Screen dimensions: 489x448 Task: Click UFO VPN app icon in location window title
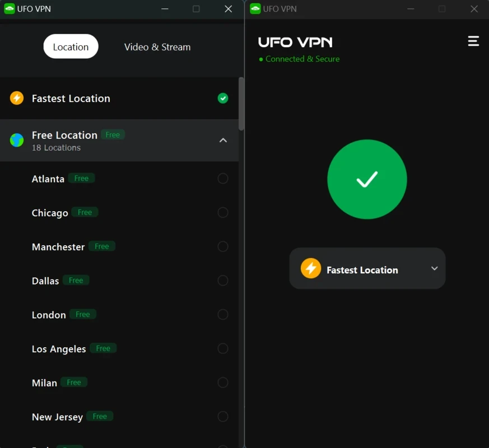pos(10,9)
